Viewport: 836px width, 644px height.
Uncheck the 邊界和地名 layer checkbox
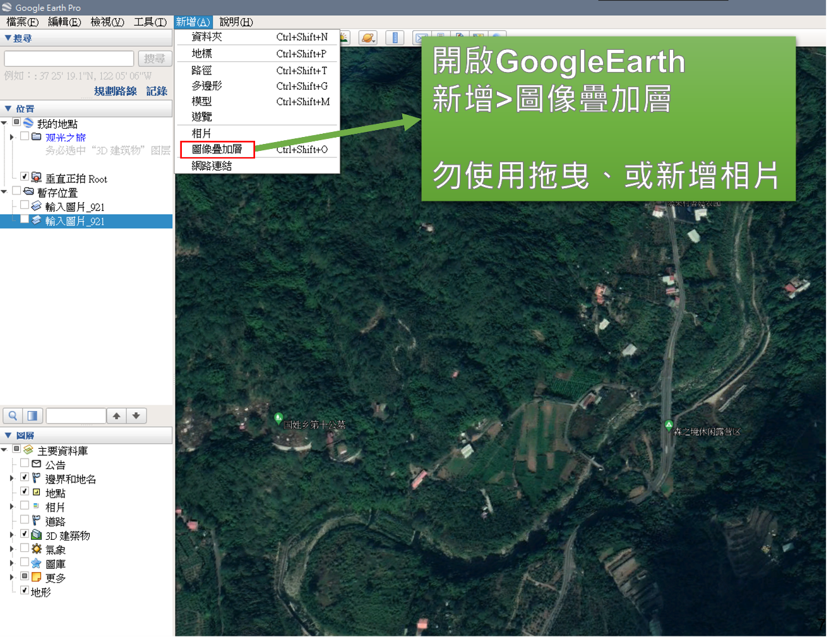tap(25, 477)
